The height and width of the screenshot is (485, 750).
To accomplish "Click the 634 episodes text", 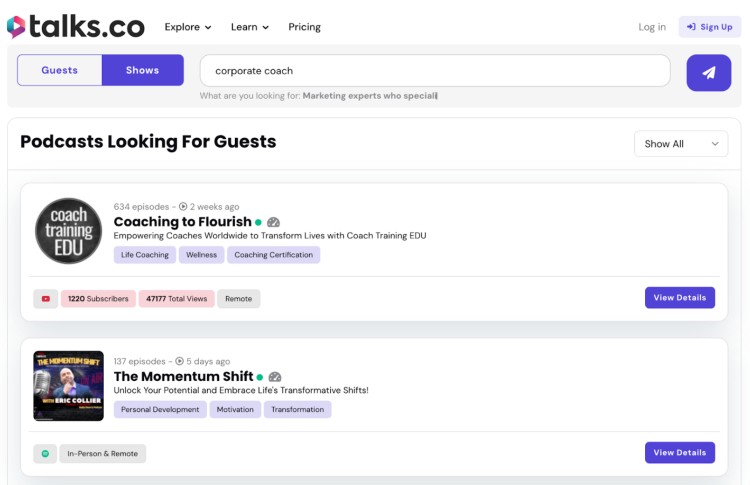I will click(x=141, y=207).
